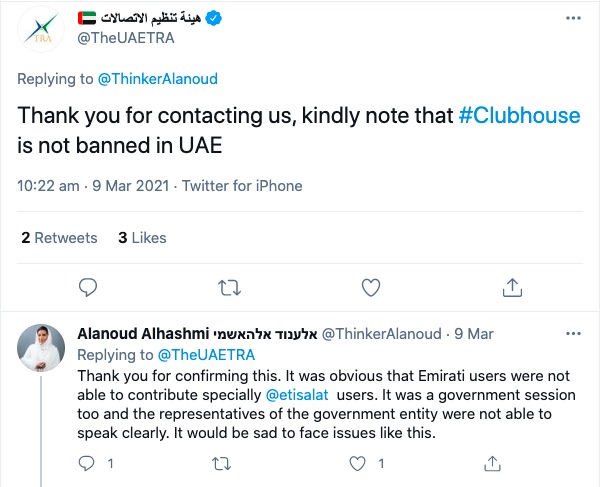View the 2 Retweets list

point(59,238)
